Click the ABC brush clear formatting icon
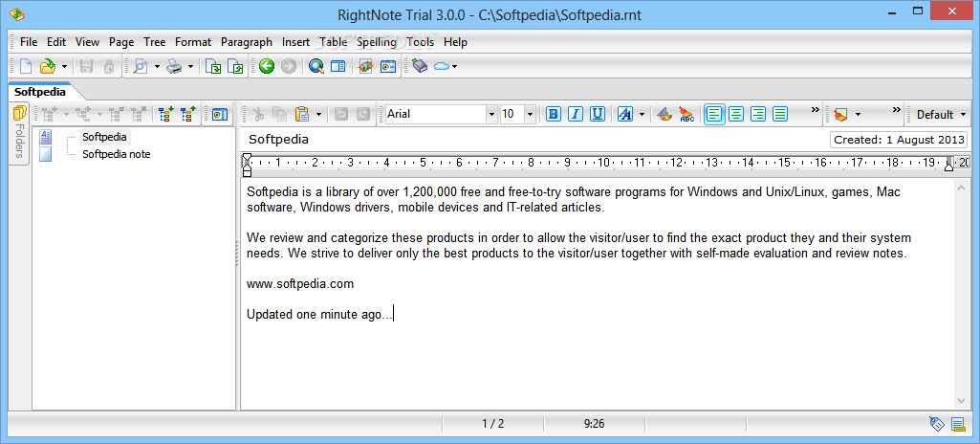 pyautogui.click(x=686, y=114)
